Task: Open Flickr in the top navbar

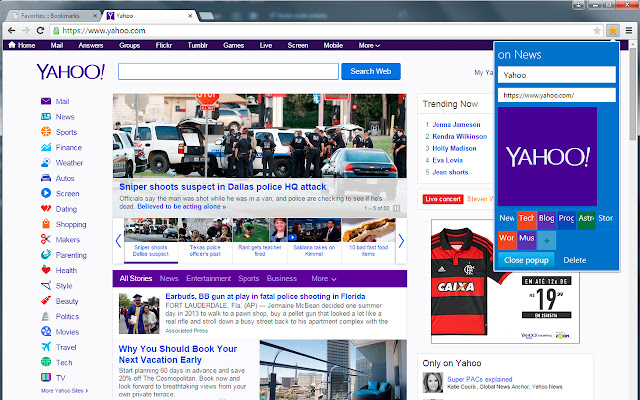Action: (164, 45)
